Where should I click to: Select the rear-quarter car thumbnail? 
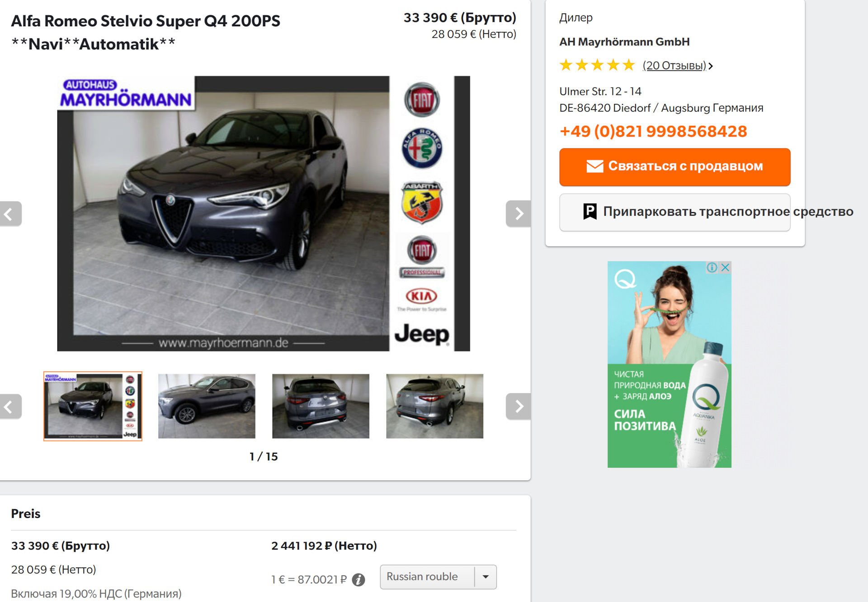pos(434,406)
